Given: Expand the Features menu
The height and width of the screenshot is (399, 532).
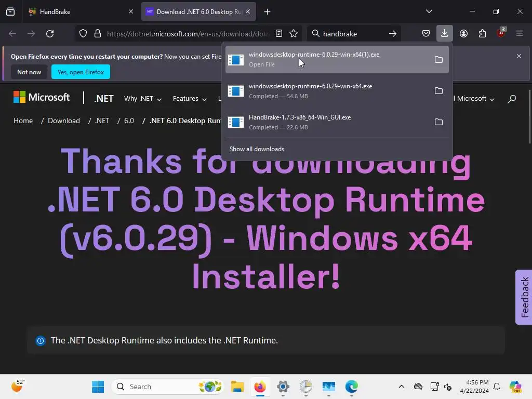Looking at the screenshot, I should point(190,99).
